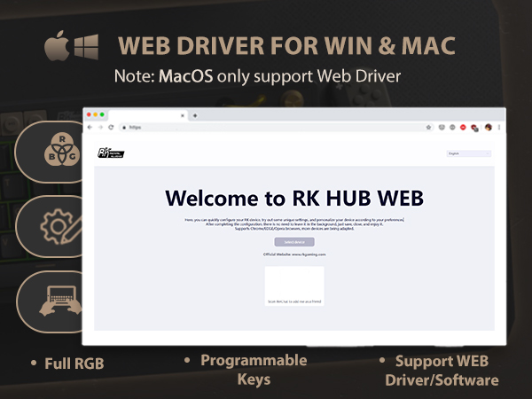Click the first gray extension icon in the toolbar
Image resolution: width=532 pixels, height=399 pixels.
442,127
